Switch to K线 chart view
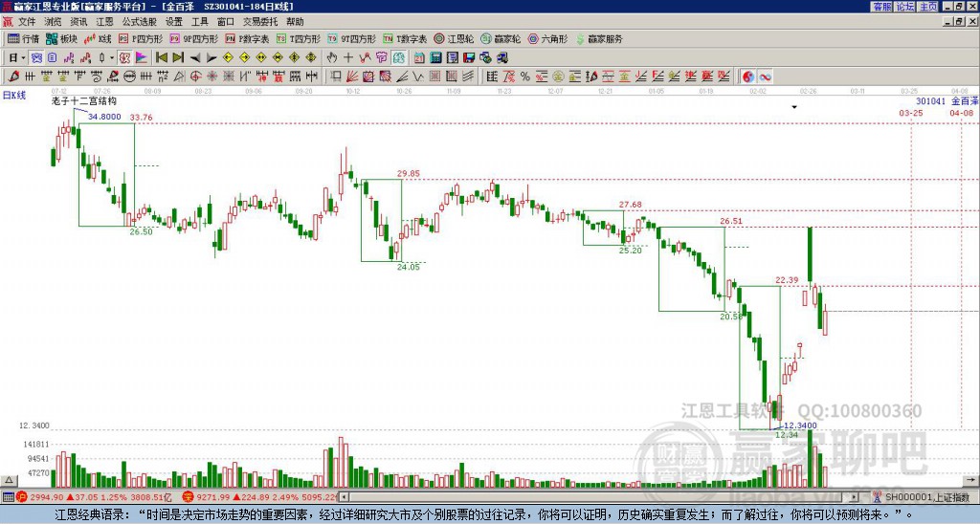 click(98, 38)
